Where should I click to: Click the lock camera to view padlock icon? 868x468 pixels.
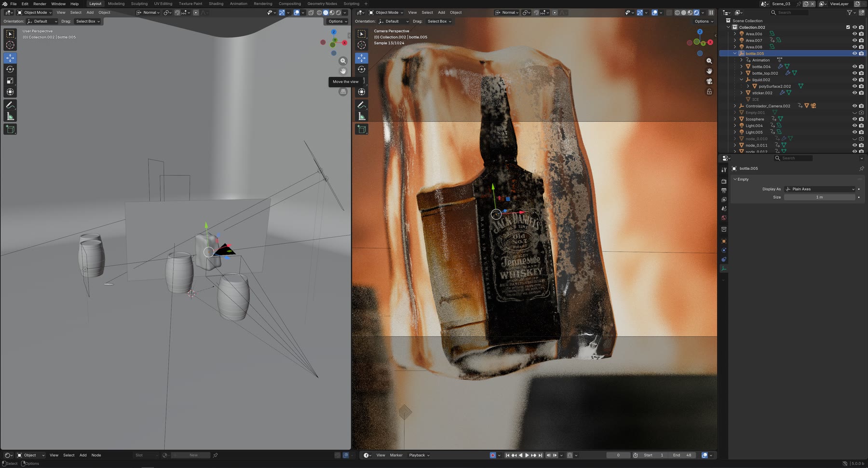tap(709, 92)
